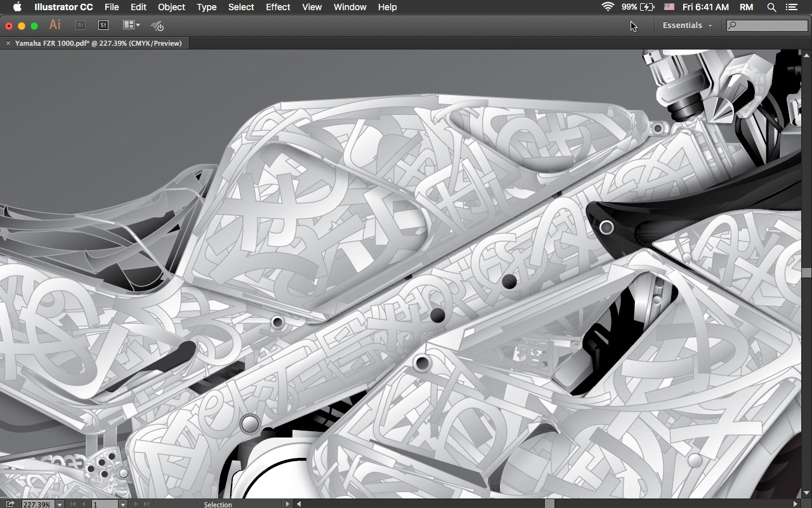Open the Illustrator CC application menu
The width and height of the screenshot is (812, 508).
[63, 7]
